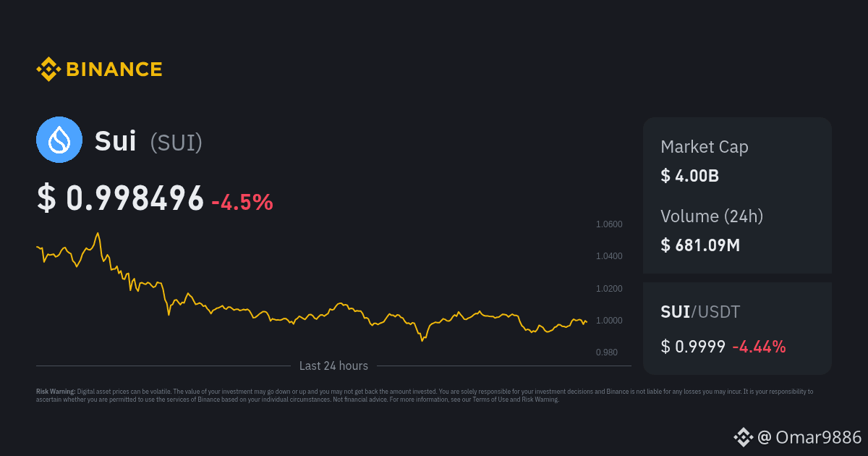Click the price $ 0.998496

point(121,199)
